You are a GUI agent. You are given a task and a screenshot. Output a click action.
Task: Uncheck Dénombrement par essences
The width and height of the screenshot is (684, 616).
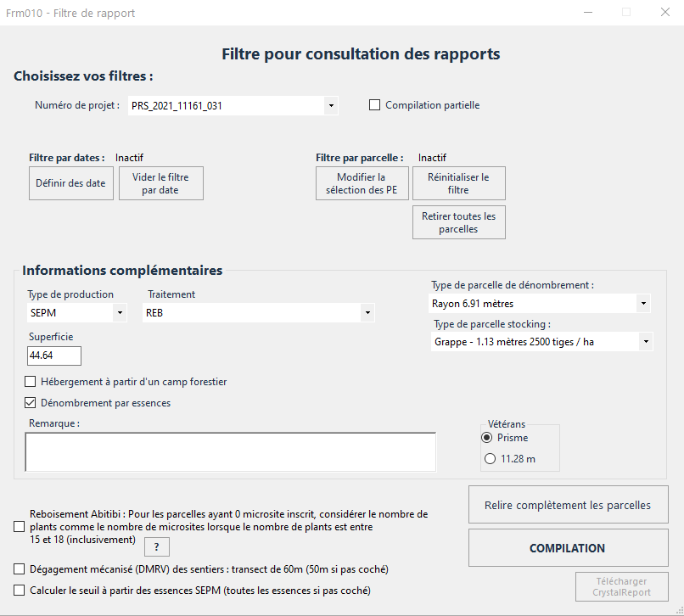click(31, 403)
